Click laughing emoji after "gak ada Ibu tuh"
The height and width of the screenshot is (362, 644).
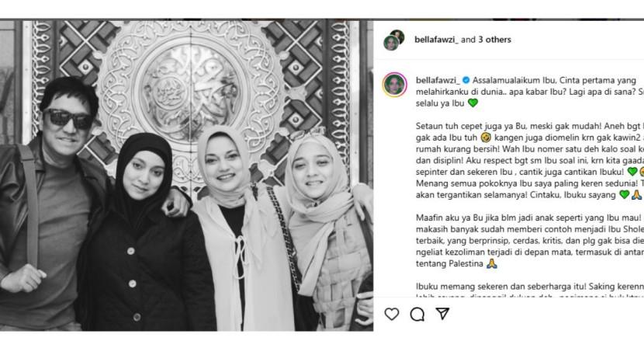click(x=486, y=137)
